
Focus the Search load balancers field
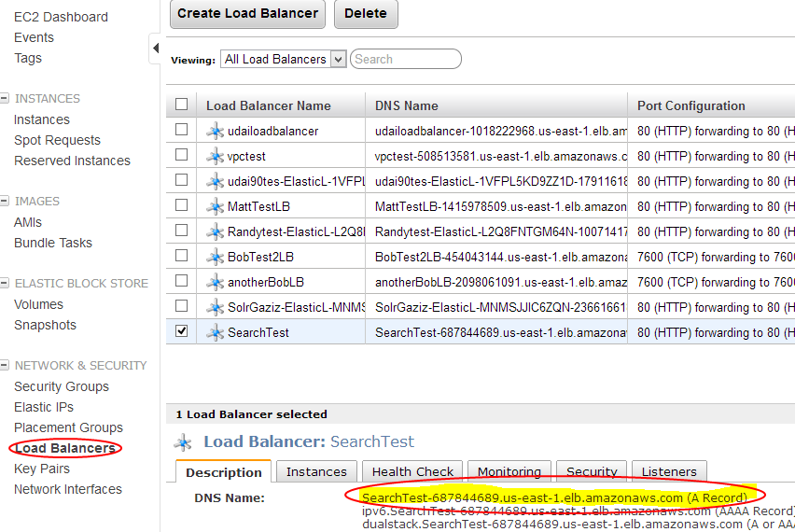click(406, 60)
